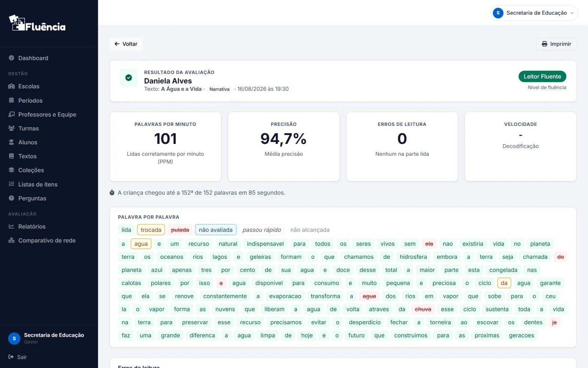Click the word 'evaporacao'
Image resolution: width=588 pixels, height=368 pixels.
(285, 296)
